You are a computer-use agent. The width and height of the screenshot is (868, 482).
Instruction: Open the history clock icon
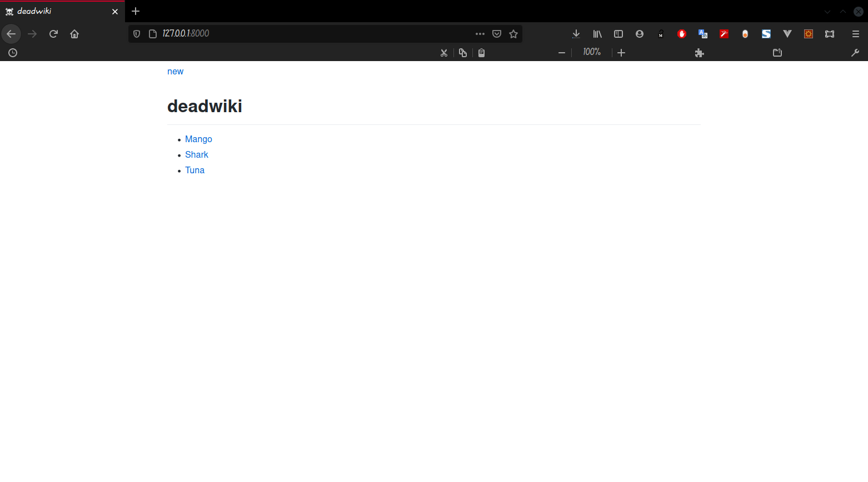(13, 53)
